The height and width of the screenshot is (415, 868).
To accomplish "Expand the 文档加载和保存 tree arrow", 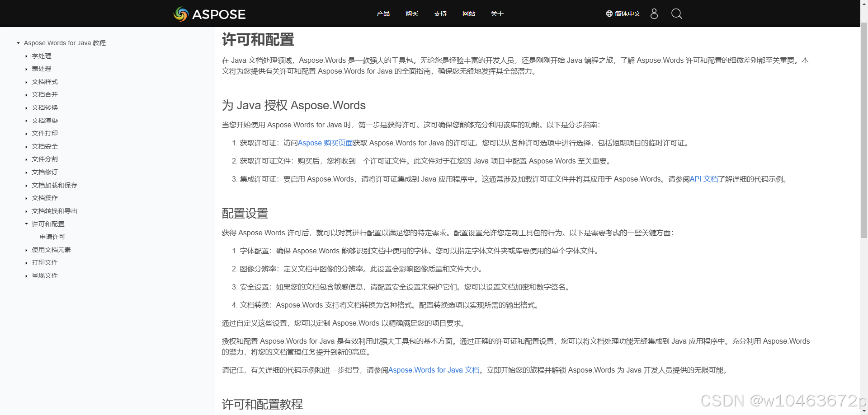I will click(x=26, y=186).
